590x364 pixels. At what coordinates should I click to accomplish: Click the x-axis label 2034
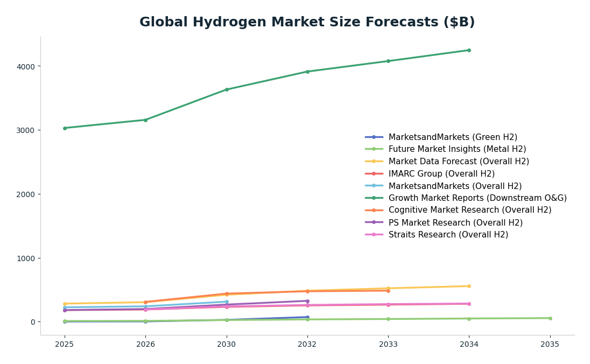(469, 345)
